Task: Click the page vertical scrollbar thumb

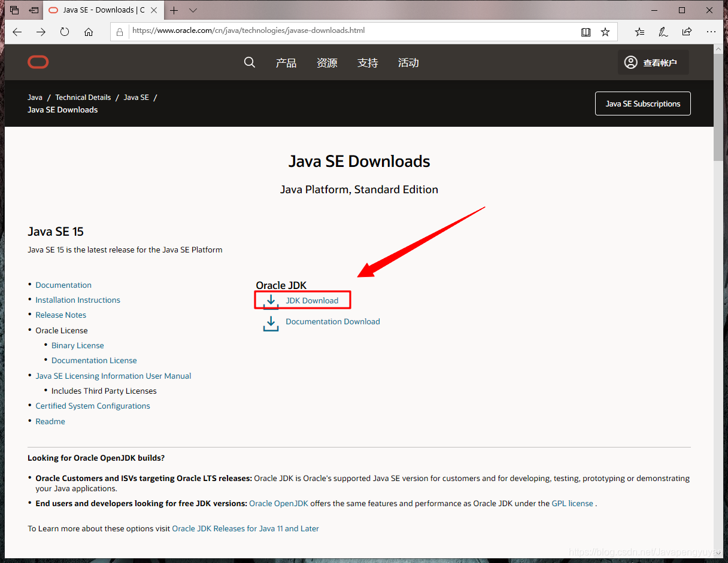Action: pos(718,109)
